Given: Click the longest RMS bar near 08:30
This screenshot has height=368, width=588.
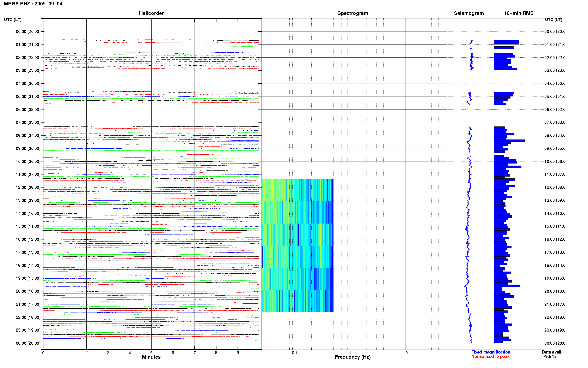Looking at the screenshot, I should (509, 141).
